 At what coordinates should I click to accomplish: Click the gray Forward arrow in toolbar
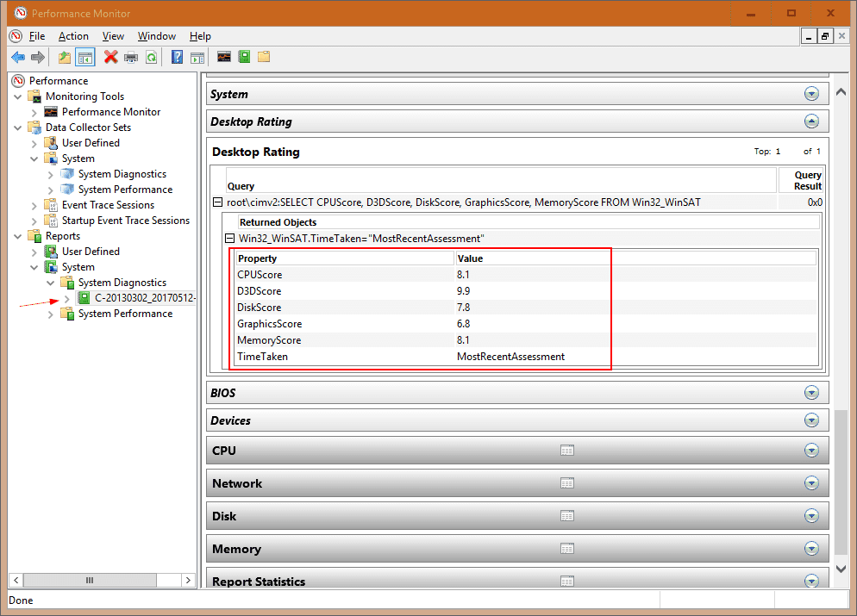pyautogui.click(x=38, y=57)
